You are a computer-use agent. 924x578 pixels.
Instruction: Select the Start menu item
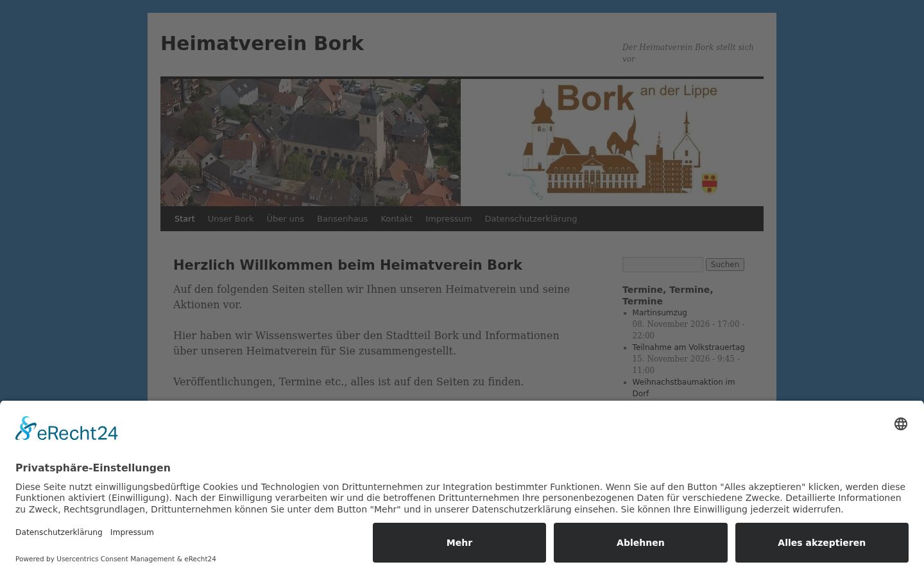(184, 219)
